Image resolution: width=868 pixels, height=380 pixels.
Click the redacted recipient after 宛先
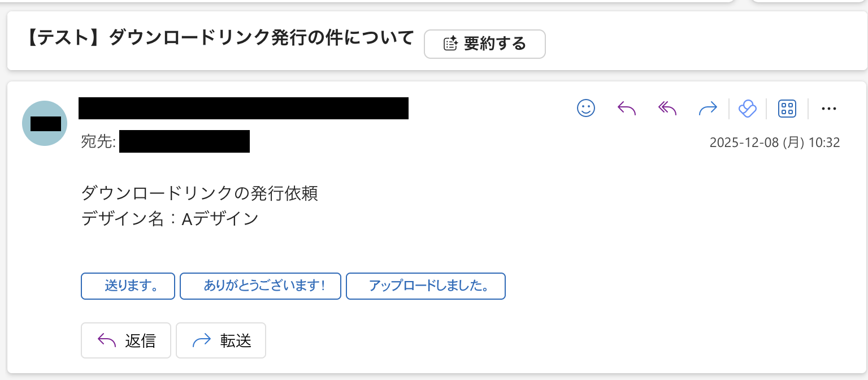(184, 141)
